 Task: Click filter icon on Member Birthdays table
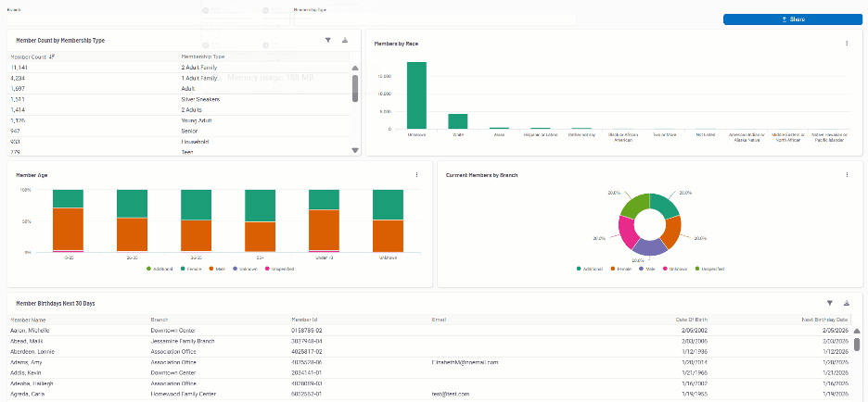(x=829, y=303)
